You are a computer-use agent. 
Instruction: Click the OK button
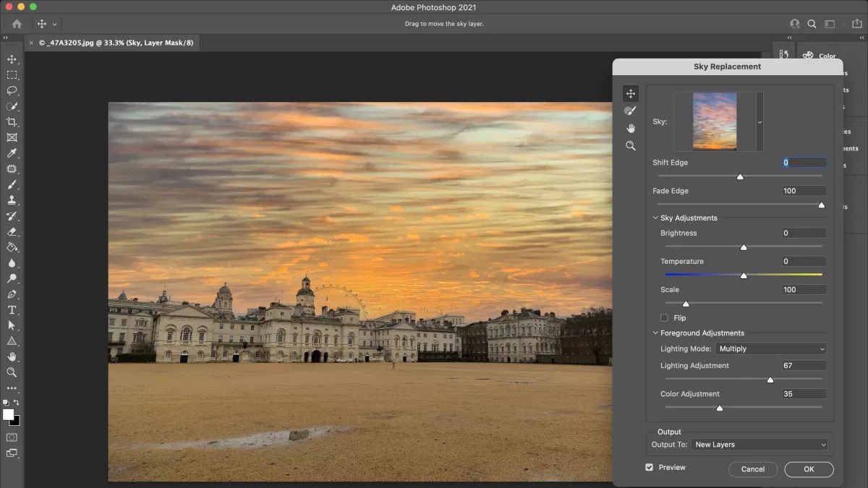809,469
